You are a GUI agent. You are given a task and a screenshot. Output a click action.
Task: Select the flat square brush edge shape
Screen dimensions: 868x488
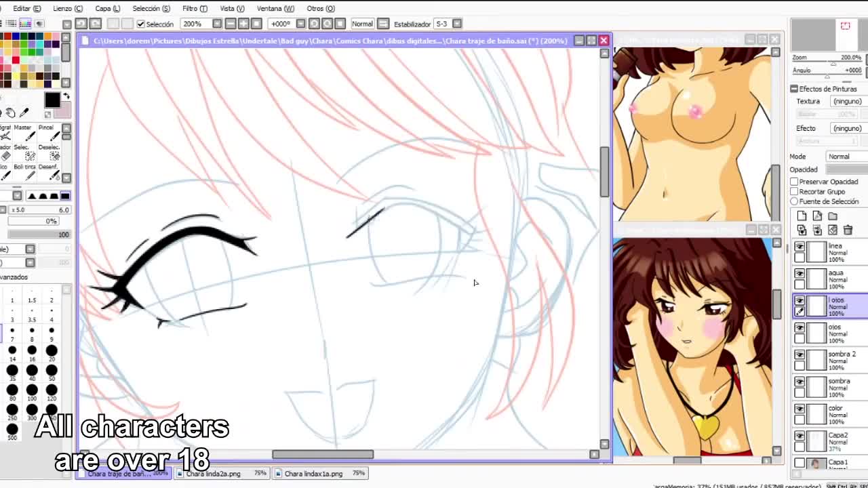(x=65, y=196)
